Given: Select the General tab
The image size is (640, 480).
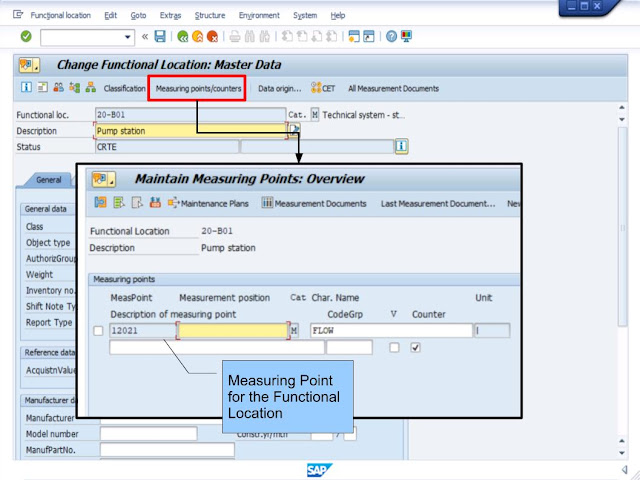Looking at the screenshot, I should (49, 180).
